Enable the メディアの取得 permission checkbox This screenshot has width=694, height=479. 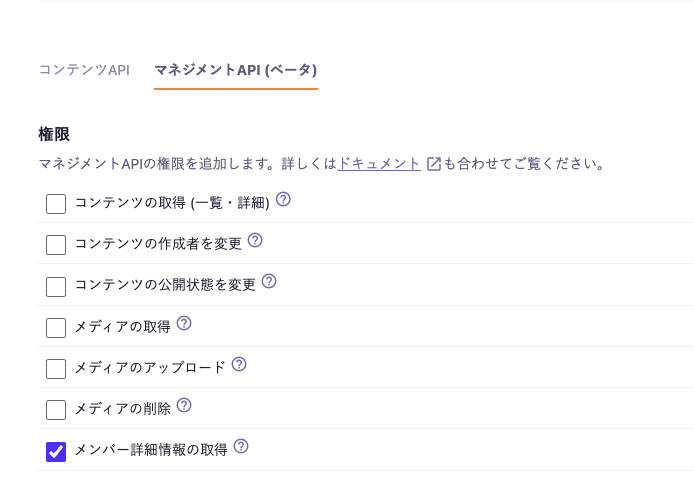[56, 328]
